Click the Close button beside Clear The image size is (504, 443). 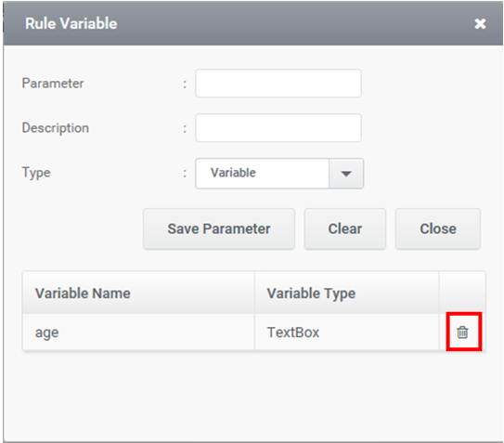tap(438, 228)
